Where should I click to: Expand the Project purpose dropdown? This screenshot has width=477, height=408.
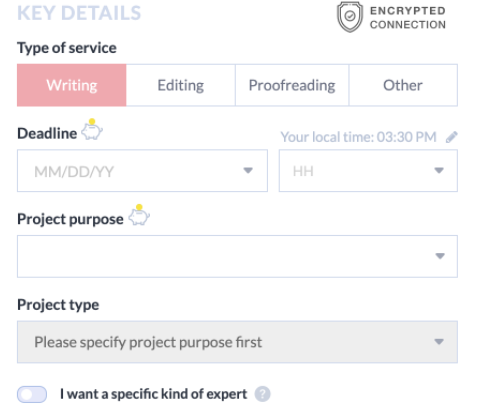[x=237, y=256]
